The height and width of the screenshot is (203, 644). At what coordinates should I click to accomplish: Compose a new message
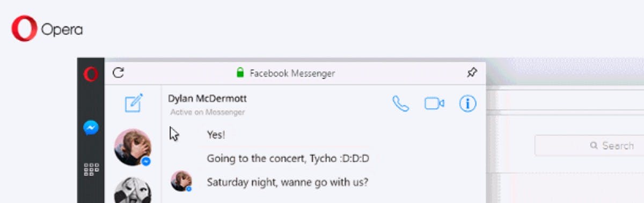134,103
